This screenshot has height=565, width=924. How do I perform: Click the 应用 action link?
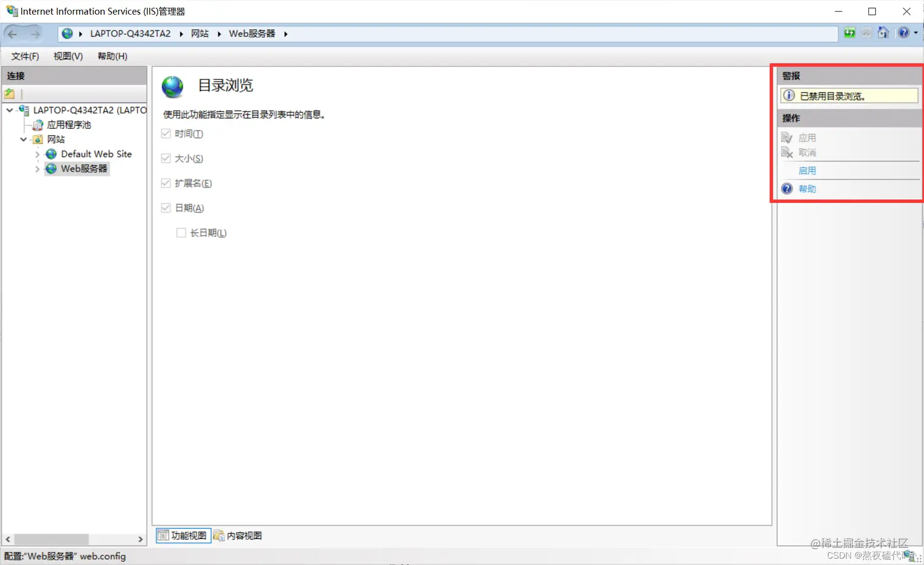[x=807, y=137]
